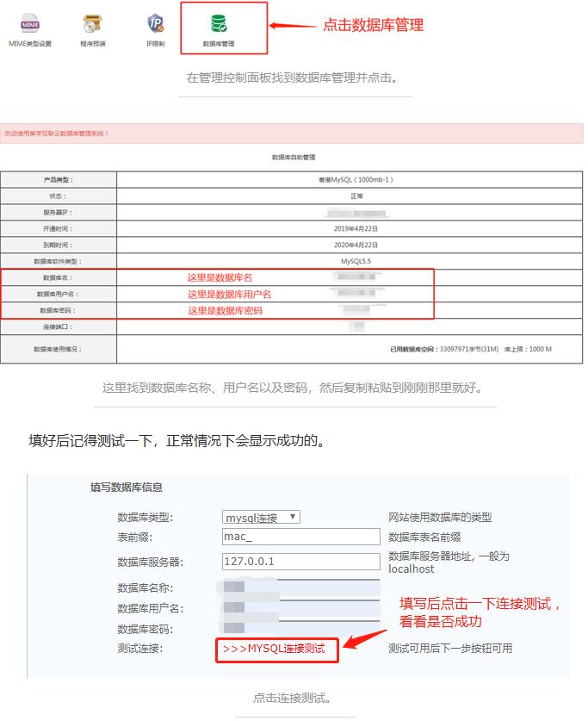Click the 测试可用后下一步按钮可用 hint
The height and width of the screenshot is (721, 588).
coord(450,649)
